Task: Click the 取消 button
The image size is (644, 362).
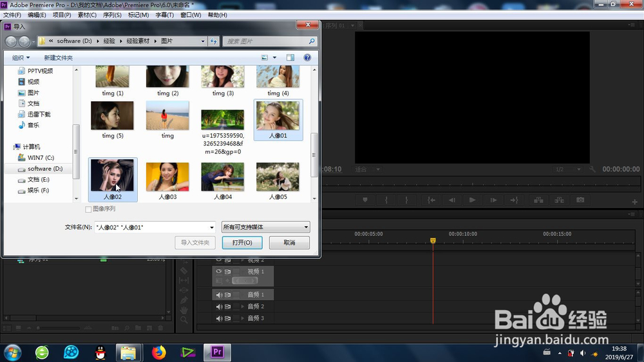Action: pyautogui.click(x=289, y=242)
